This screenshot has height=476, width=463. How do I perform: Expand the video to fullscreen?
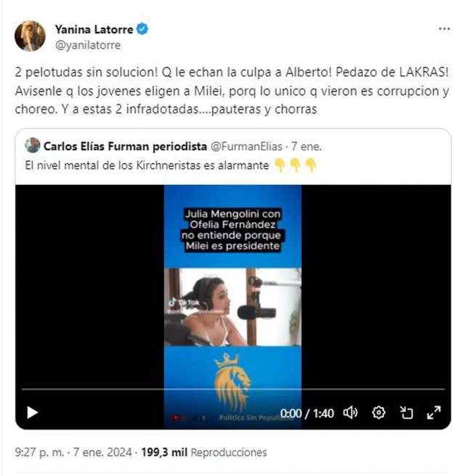(433, 413)
